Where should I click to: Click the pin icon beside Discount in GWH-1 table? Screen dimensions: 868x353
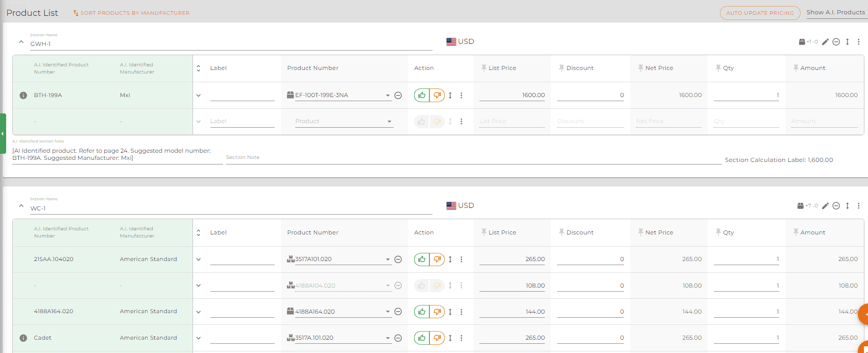click(562, 68)
